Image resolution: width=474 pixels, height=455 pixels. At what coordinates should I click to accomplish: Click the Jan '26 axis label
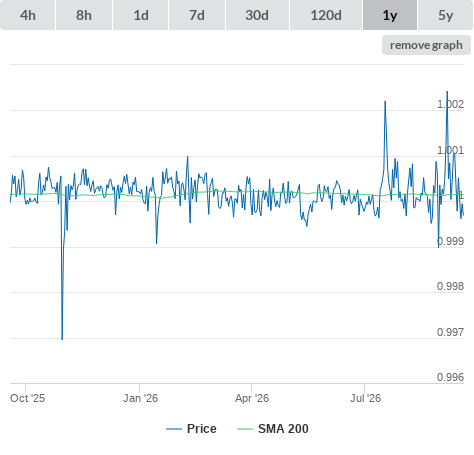[x=140, y=398]
